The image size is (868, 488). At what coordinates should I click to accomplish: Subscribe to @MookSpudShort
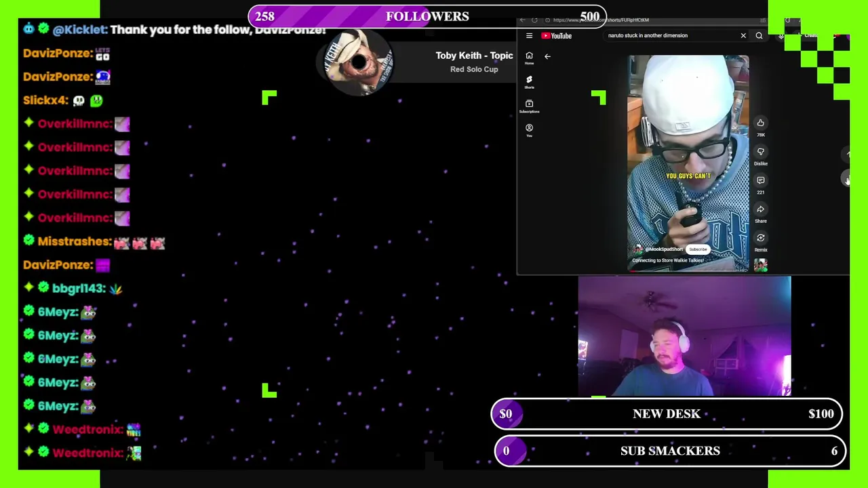pos(698,249)
